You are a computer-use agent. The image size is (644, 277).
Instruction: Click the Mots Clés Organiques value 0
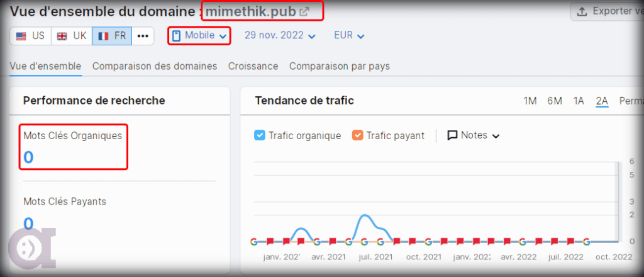(x=28, y=157)
